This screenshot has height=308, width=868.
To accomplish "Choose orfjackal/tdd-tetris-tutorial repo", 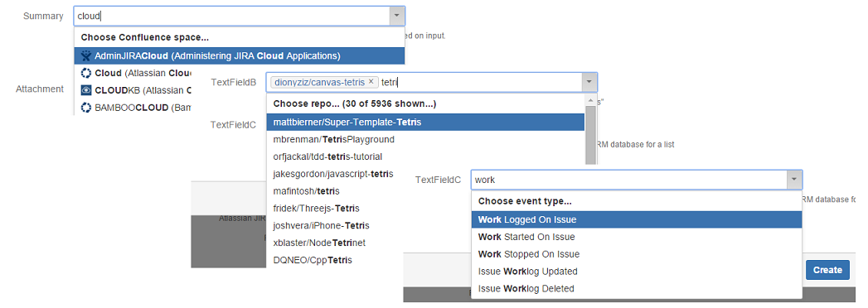I will point(425,156).
